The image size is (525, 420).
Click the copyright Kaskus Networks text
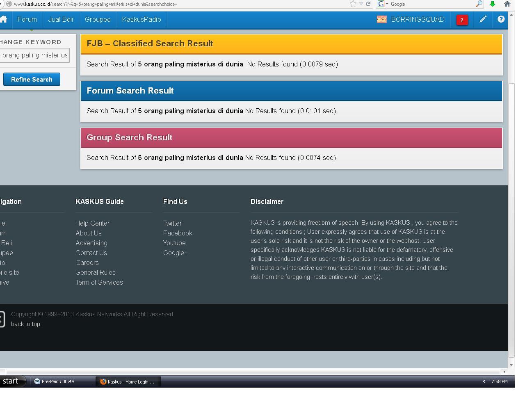click(92, 314)
